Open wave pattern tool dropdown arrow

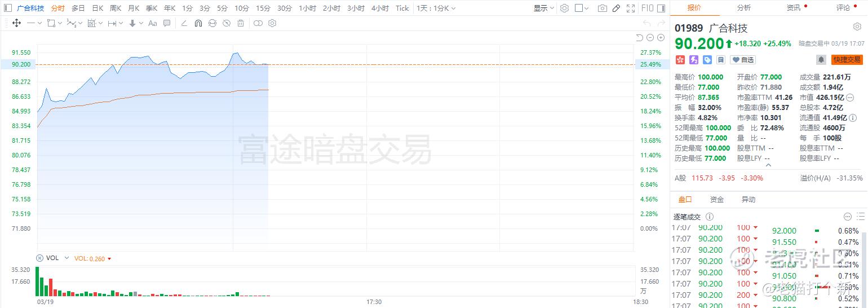[81, 23]
